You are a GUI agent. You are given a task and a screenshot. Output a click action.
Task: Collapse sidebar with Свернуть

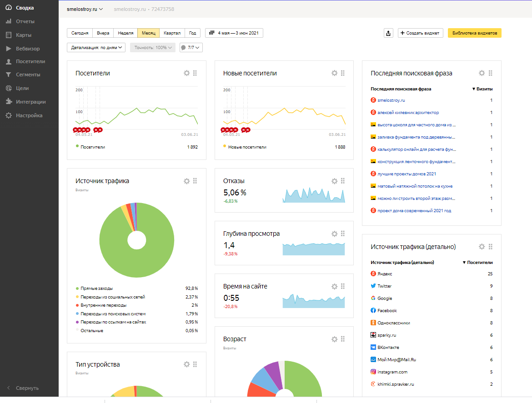[x=27, y=388]
